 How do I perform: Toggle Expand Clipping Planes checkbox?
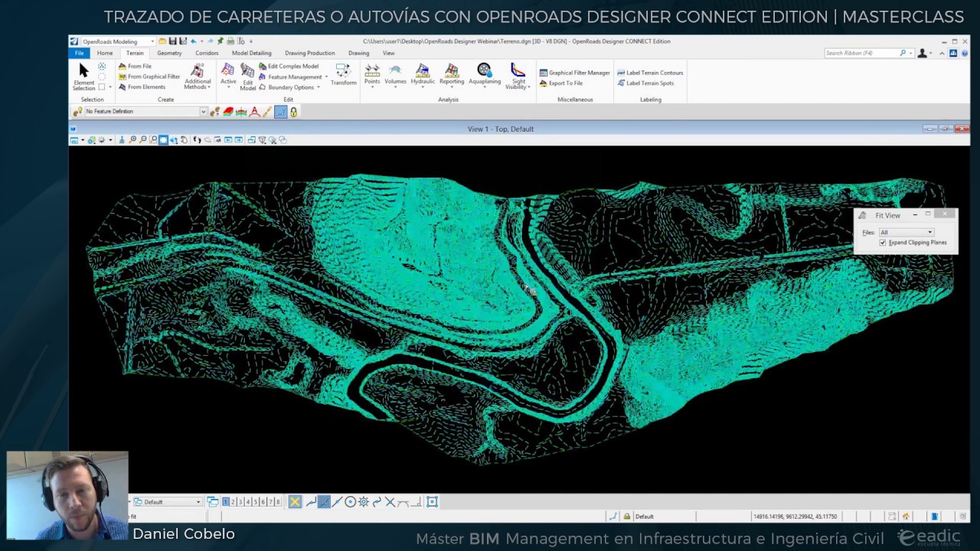tap(883, 243)
